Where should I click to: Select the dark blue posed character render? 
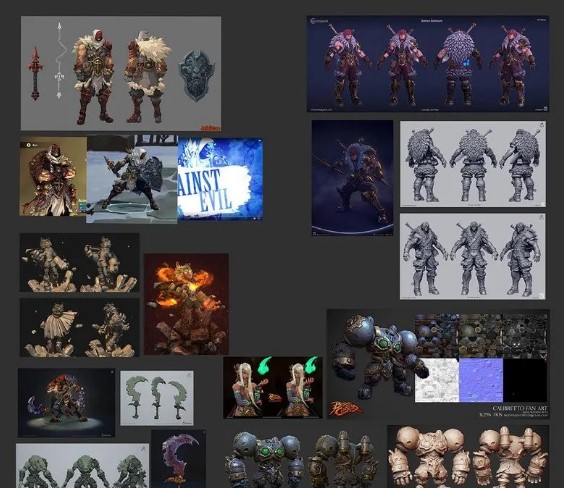[352, 178]
